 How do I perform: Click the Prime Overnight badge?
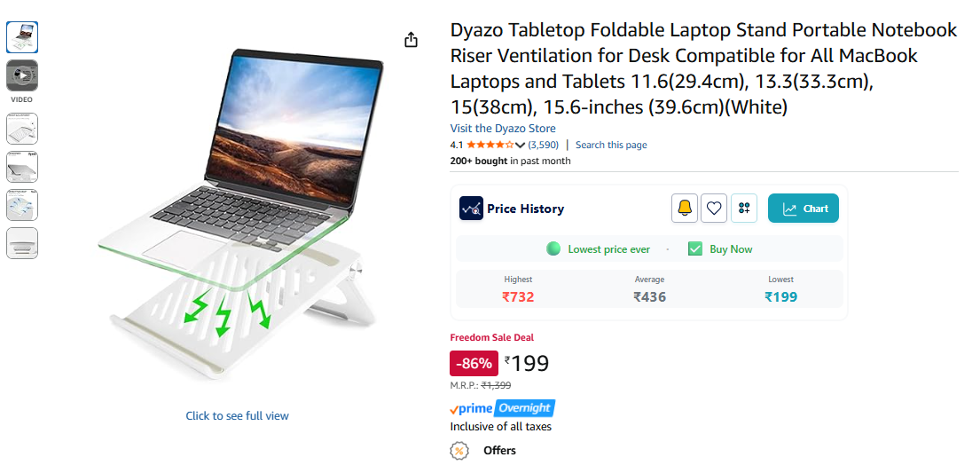tap(502, 409)
